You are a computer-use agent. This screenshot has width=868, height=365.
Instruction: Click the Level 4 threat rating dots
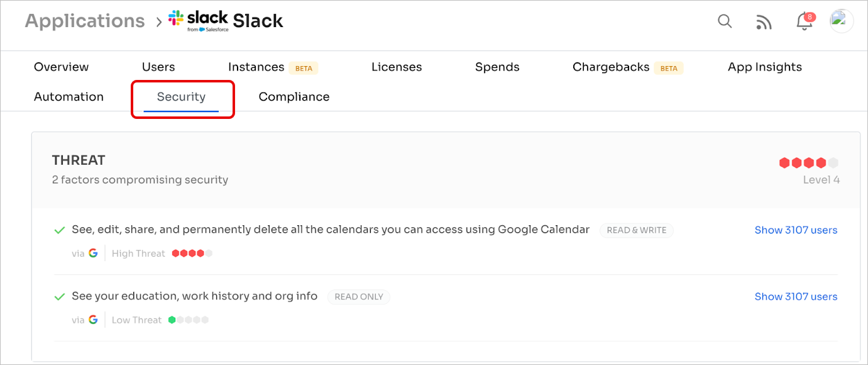click(808, 163)
